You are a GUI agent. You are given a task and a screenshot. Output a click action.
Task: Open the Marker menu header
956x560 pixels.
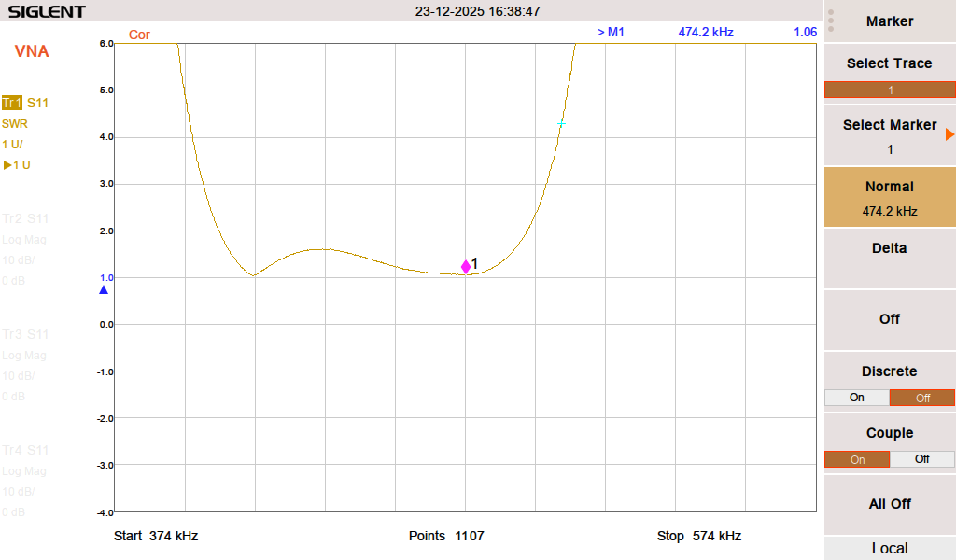(x=889, y=21)
